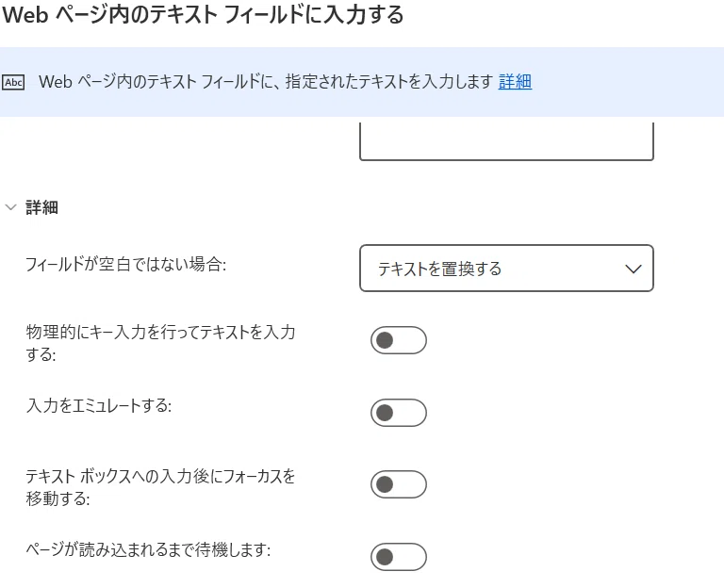Enable the 物理的にキー入力を行って toggle
Screen dimensions: 724x588
pos(399,340)
